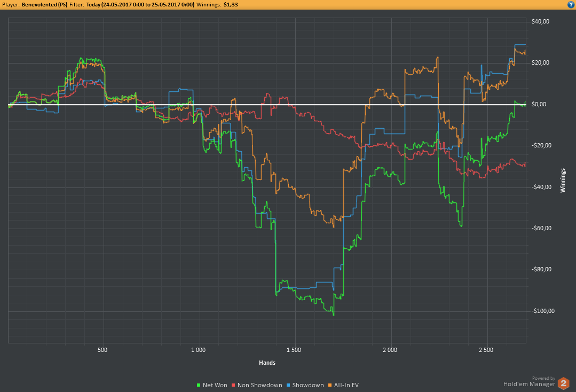
Task: Click the 500 hands axis label
Action: point(102,350)
